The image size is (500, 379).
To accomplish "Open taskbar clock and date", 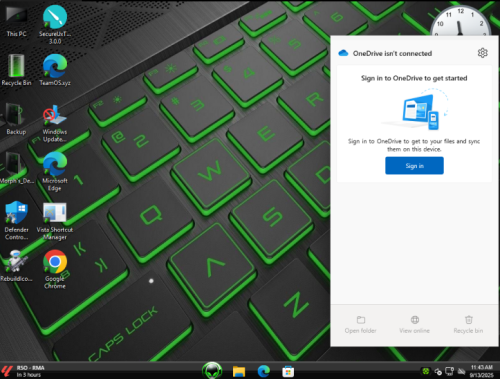I will 482,371.
